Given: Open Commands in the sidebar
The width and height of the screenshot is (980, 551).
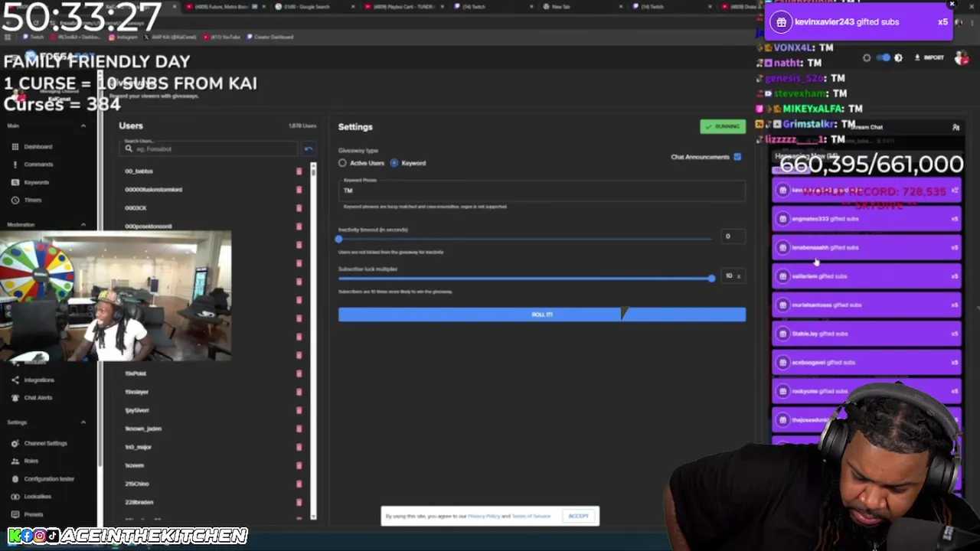Looking at the screenshot, I should click(x=32, y=164).
